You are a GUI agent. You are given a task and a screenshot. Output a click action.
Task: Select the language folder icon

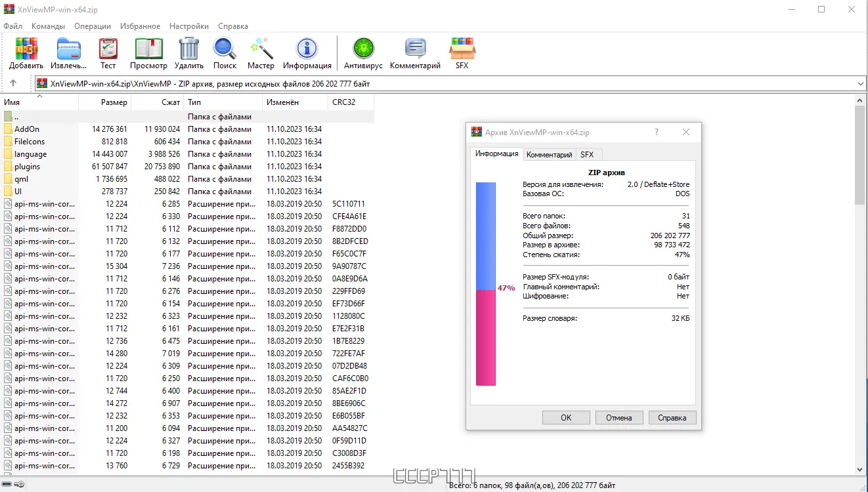[8, 154]
